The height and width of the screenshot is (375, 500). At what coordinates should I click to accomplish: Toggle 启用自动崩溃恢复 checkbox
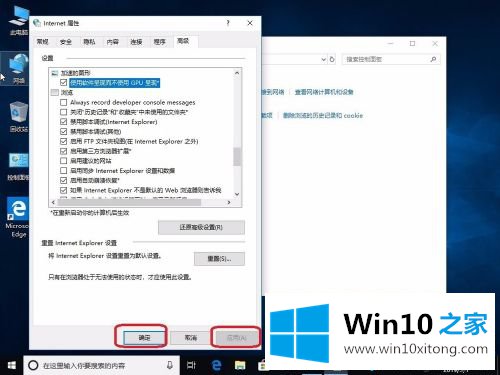(x=63, y=180)
